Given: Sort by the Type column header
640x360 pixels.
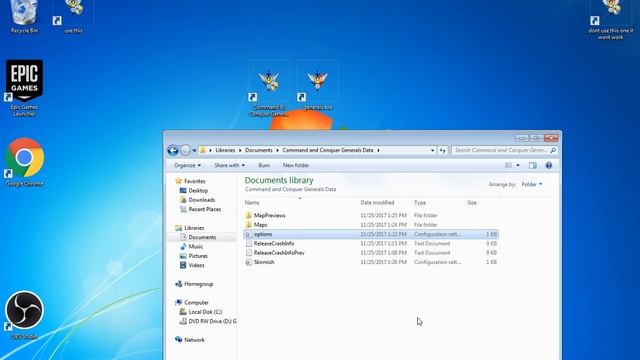Looking at the screenshot, I should click(x=438, y=202).
